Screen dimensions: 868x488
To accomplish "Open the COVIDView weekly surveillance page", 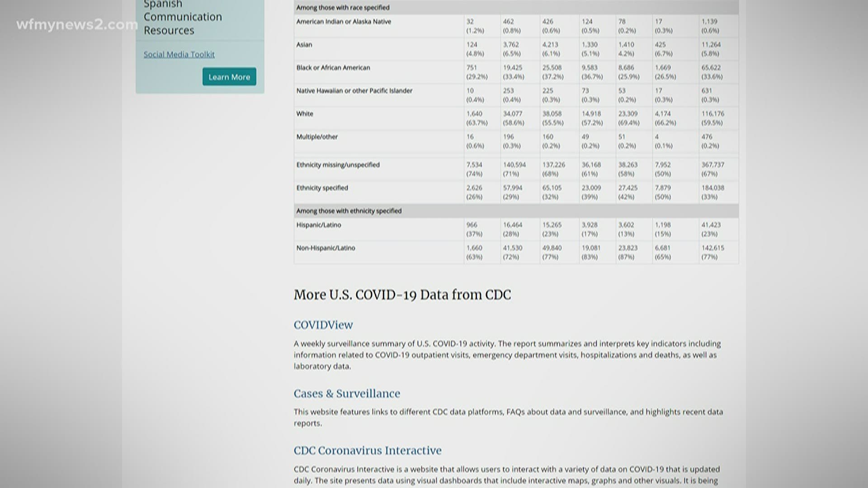I will click(323, 325).
